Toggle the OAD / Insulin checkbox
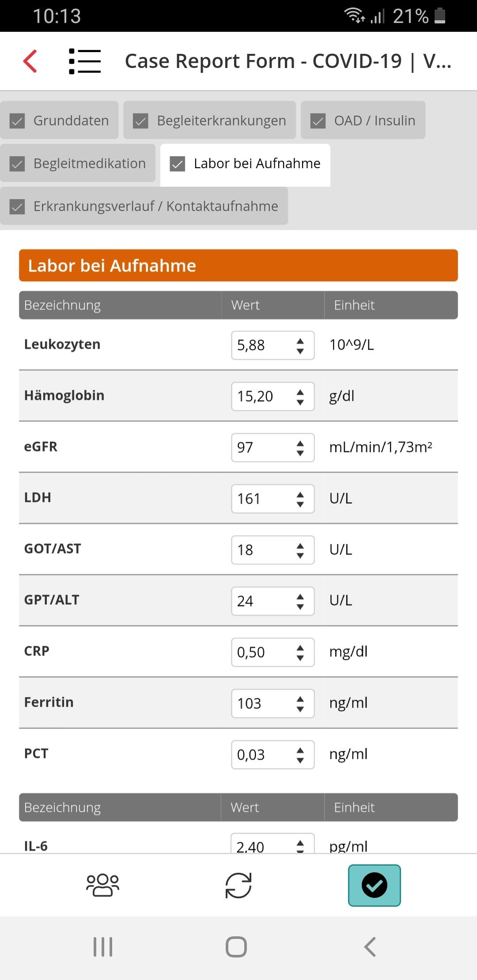Viewport: 477px width, 980px height. click(318, 121)
